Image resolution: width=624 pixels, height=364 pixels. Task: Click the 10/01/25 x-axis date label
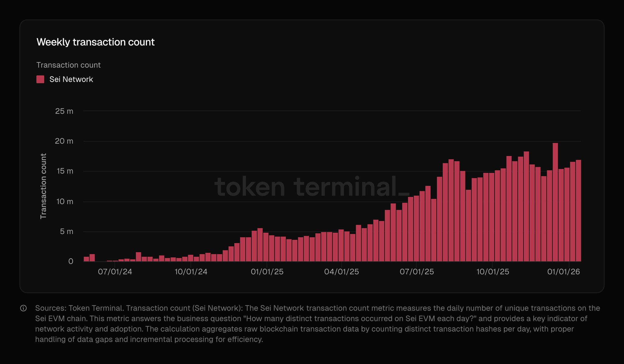click(x=492, y=272)
